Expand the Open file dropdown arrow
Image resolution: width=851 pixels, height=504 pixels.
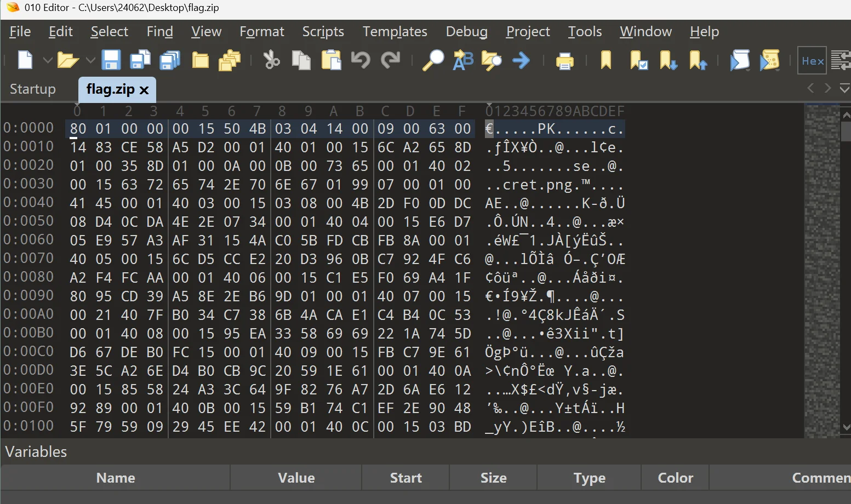[x=90, y=60]
